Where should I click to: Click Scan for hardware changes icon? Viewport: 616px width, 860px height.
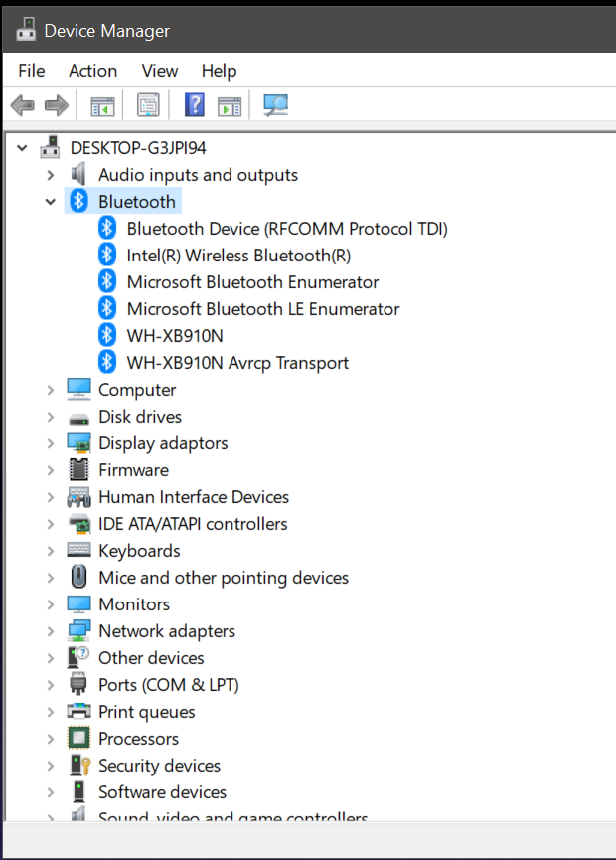click(275, 104)
